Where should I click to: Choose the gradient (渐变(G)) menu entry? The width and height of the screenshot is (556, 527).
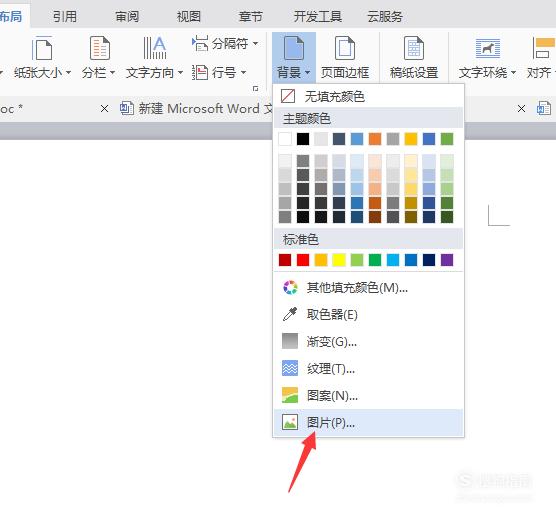click(x=368, y=341)
